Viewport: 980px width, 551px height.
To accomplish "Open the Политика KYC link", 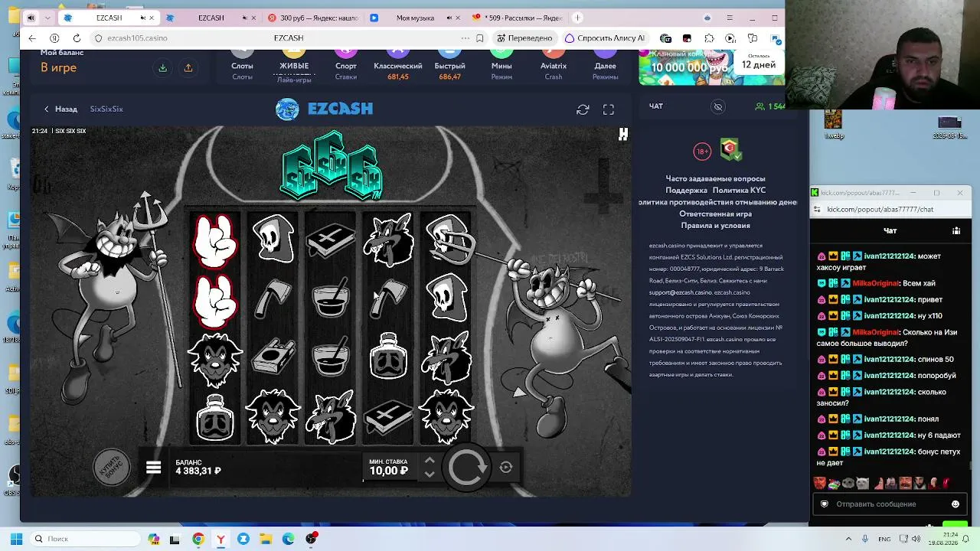I will point(739,190).
